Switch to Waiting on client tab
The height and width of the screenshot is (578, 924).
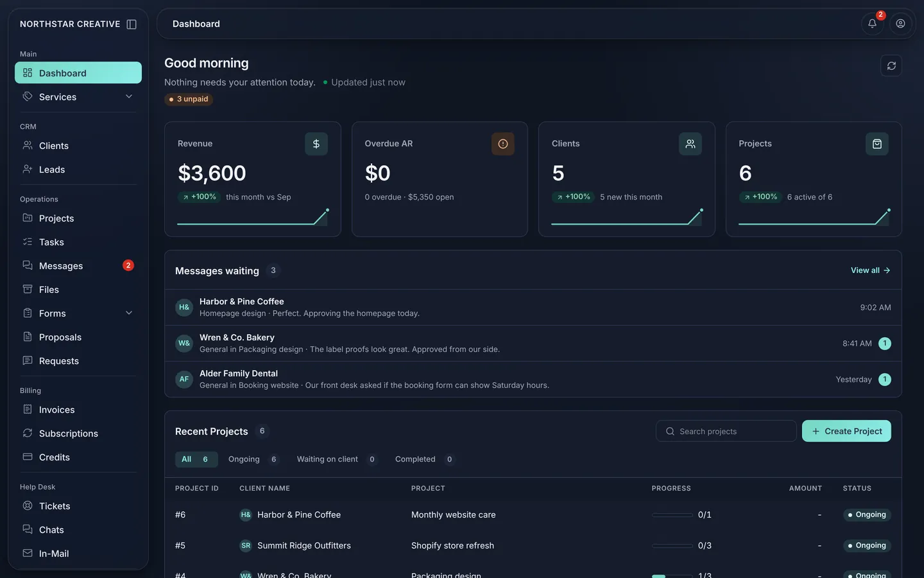point(337,459)
